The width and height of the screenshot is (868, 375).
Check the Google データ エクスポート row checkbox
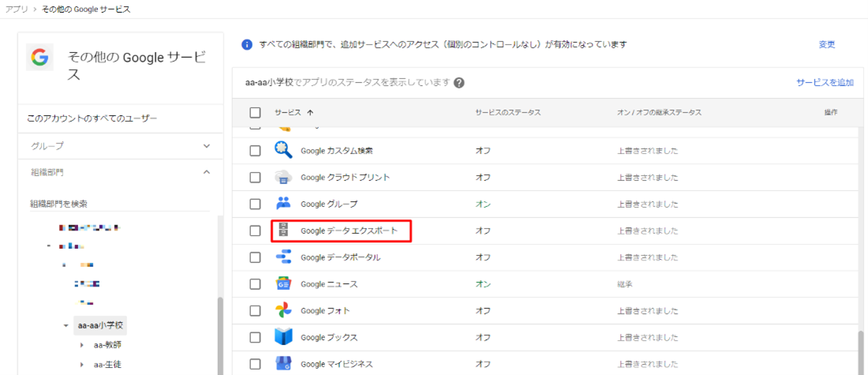[255, 231]
